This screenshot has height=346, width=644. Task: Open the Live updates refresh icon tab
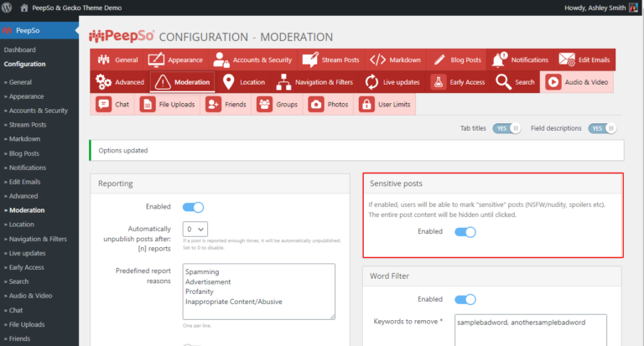tap(371, 82)
